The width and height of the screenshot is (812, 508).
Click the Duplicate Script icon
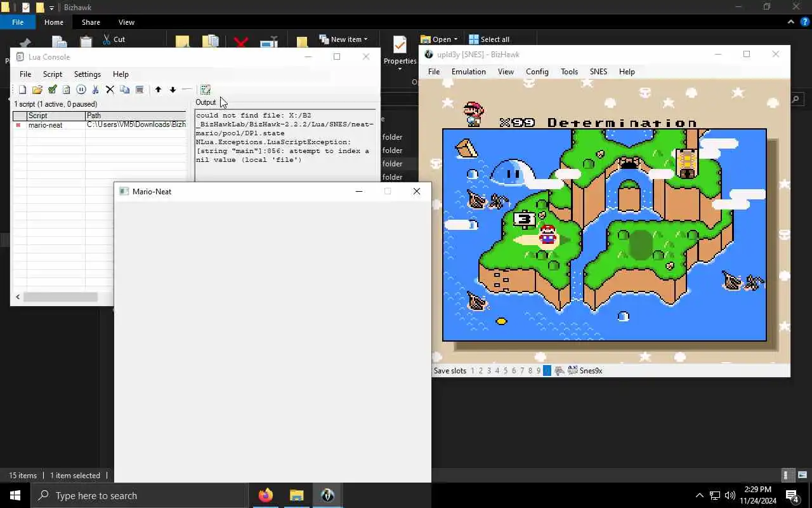124,90
